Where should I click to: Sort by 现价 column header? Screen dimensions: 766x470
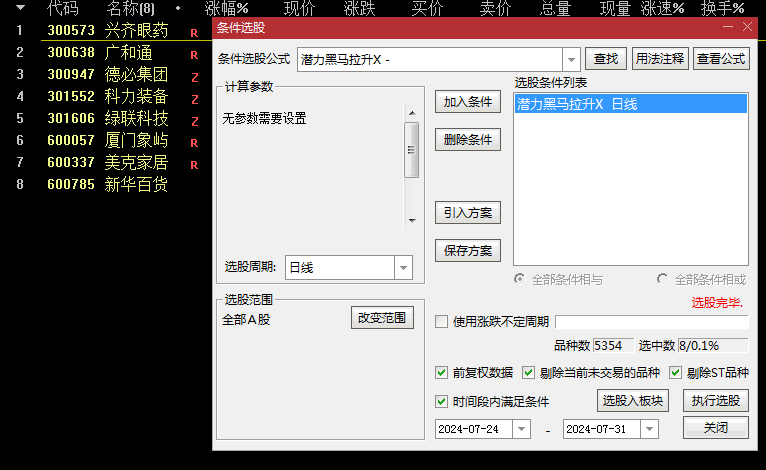point(299,8)
